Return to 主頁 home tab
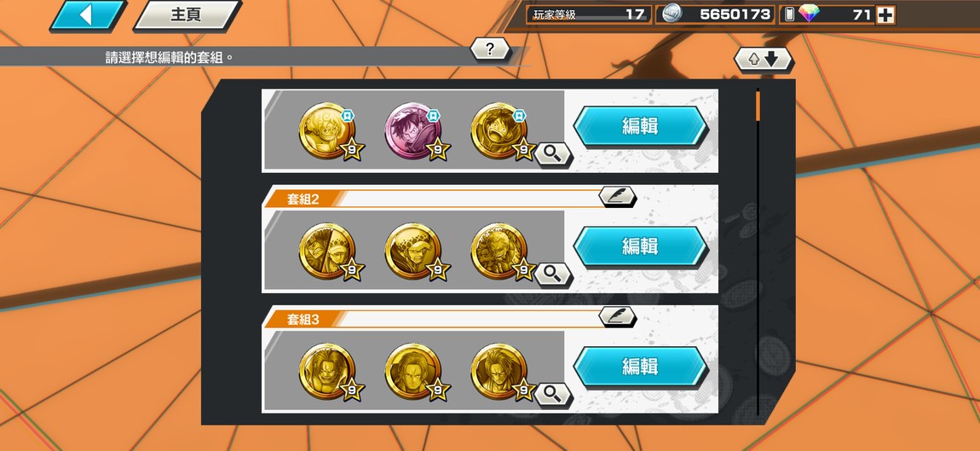This screenshot has width=980, height=451. 187,15
